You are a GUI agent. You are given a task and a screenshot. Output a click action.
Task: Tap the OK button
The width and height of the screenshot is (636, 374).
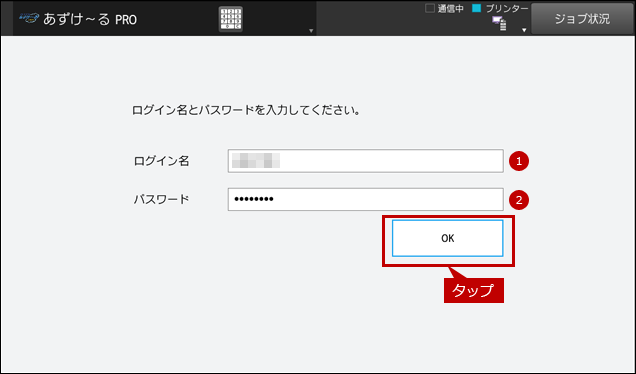tap(447, 238)
